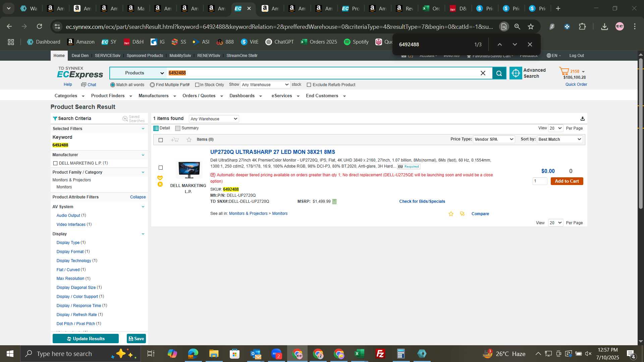
Task: Filter by Display Type attribute
Action: point(68,243)
